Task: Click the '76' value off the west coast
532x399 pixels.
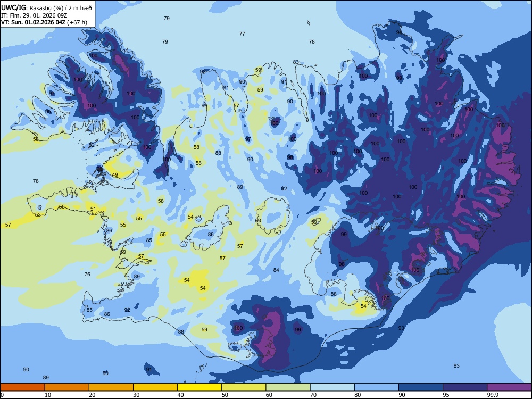Action: tap(87, 274)
